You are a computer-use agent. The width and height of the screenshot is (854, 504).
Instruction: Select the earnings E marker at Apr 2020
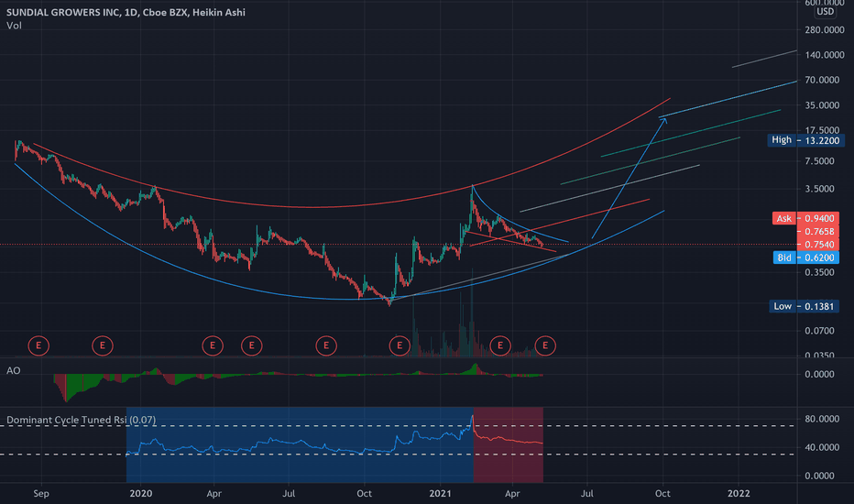pos(213,345)
